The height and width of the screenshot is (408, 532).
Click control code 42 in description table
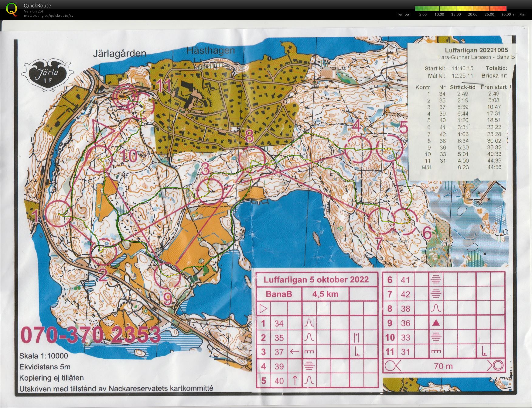click(405, 294)
